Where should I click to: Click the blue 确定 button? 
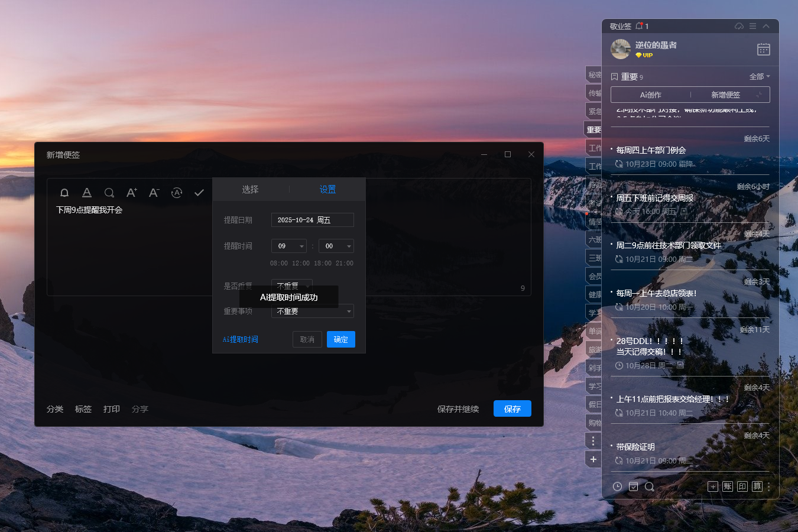[x=340, y=339]
